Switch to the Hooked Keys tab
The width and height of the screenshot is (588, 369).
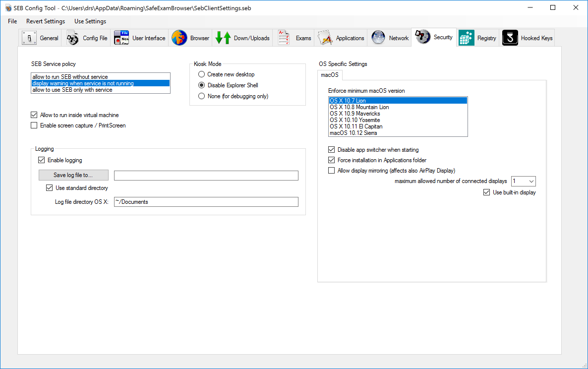click(528, 38)
